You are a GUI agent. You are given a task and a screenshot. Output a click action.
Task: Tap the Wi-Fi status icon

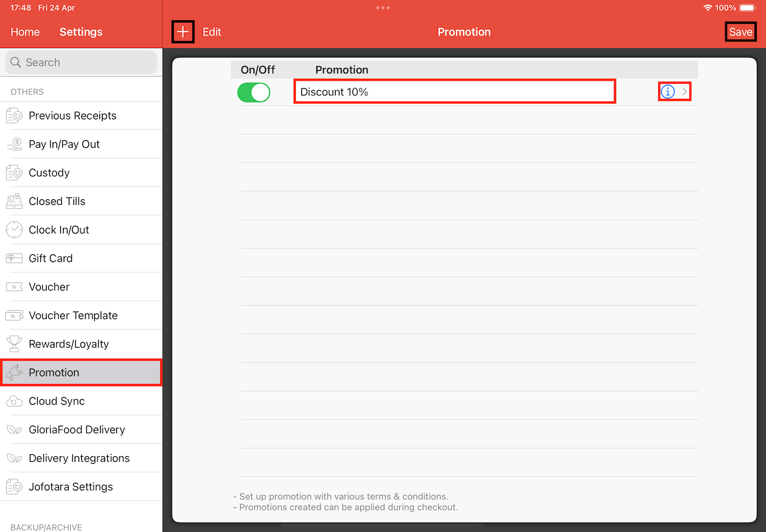pyautogui.click(x=708, y=8)
